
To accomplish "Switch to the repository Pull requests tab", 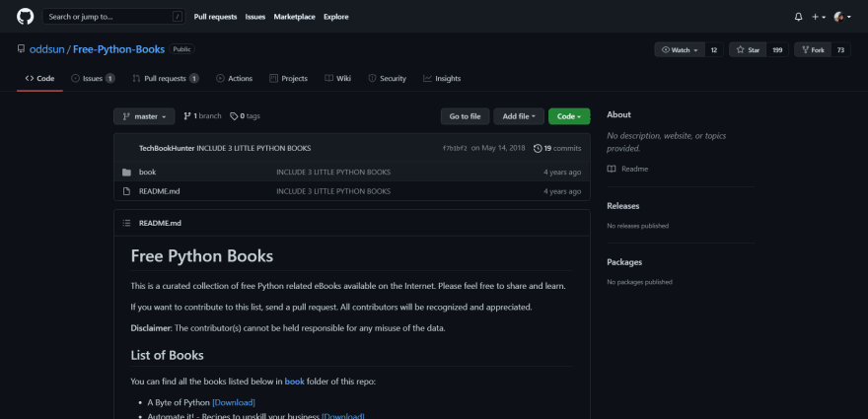I will tap(166, 79).
